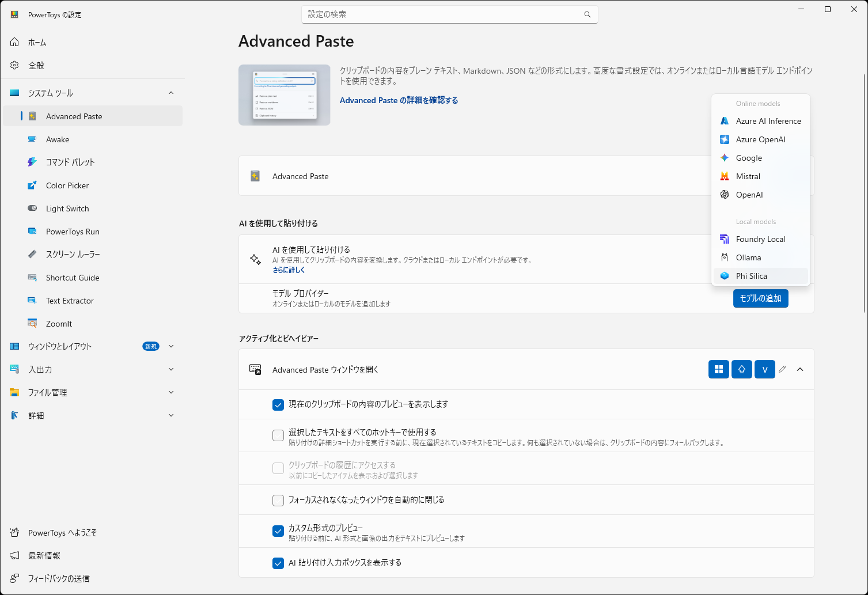
Task: Click the Foundry Local icon
Action: (x=725, y=239)
